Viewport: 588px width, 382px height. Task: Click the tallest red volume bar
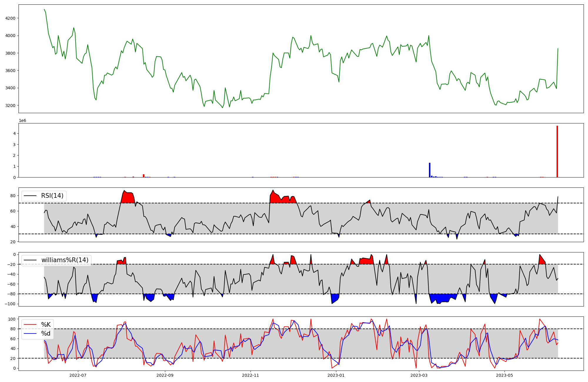pos(557,152)
